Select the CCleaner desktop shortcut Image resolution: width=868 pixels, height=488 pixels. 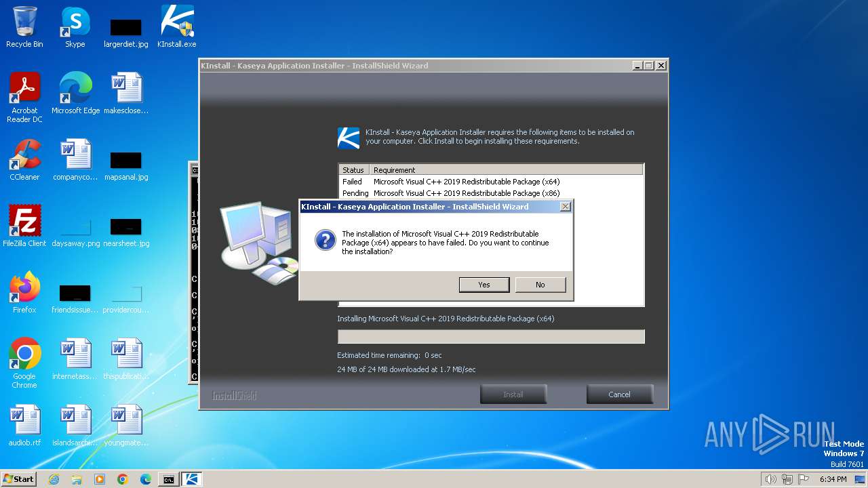click(24, 160)
